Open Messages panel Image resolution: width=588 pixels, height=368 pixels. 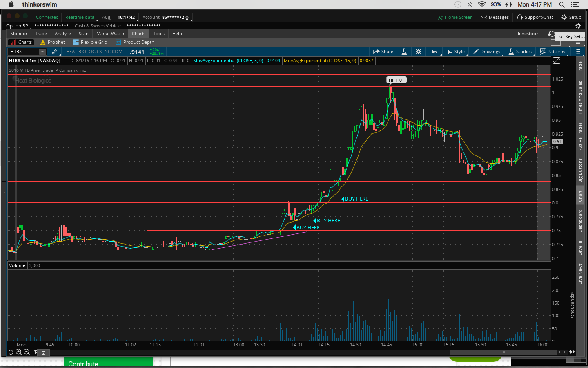(494, 17)
